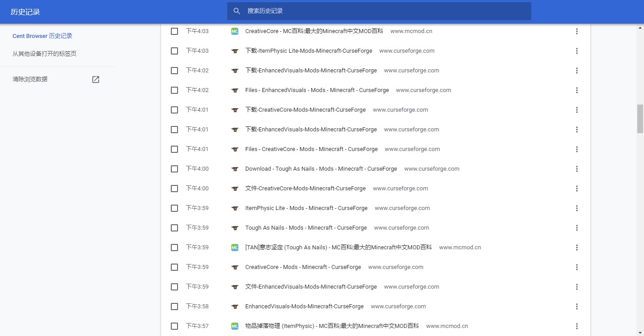Expand more actions for 文件-CreativeCore entry
Viewport: 644px width, 336px height.
tap(577, 189)
